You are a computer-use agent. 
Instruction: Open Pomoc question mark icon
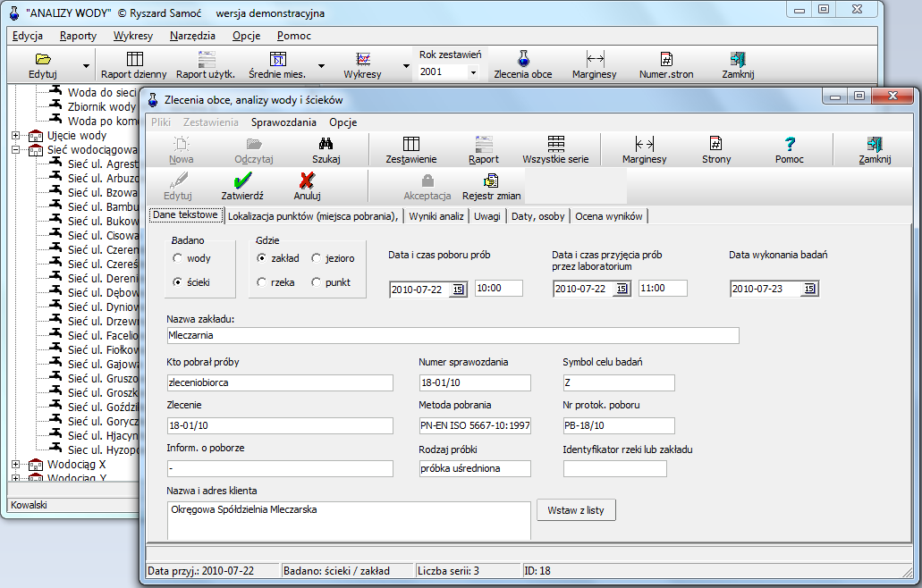(x=790, y=144)
